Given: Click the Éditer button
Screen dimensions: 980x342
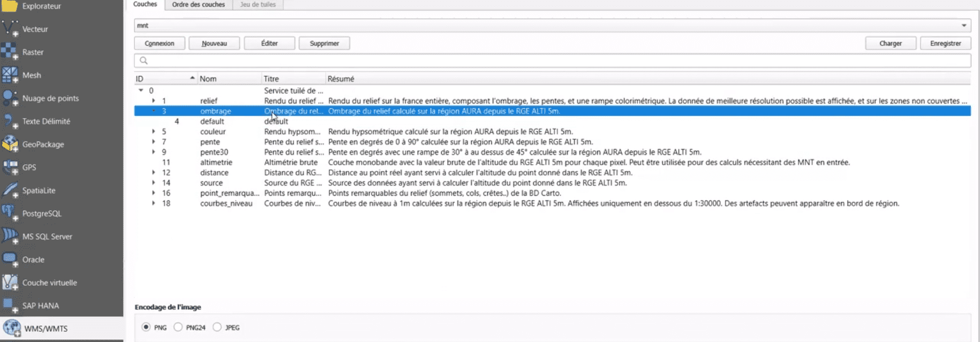Looking at the screenshot, I should pyautogui.click(x=269, y=43).
